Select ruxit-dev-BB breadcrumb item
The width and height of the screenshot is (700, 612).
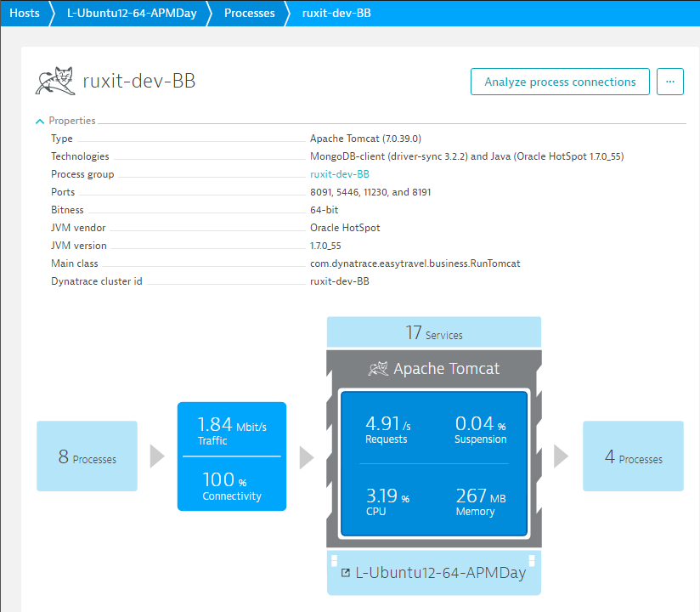pos(336,13)
